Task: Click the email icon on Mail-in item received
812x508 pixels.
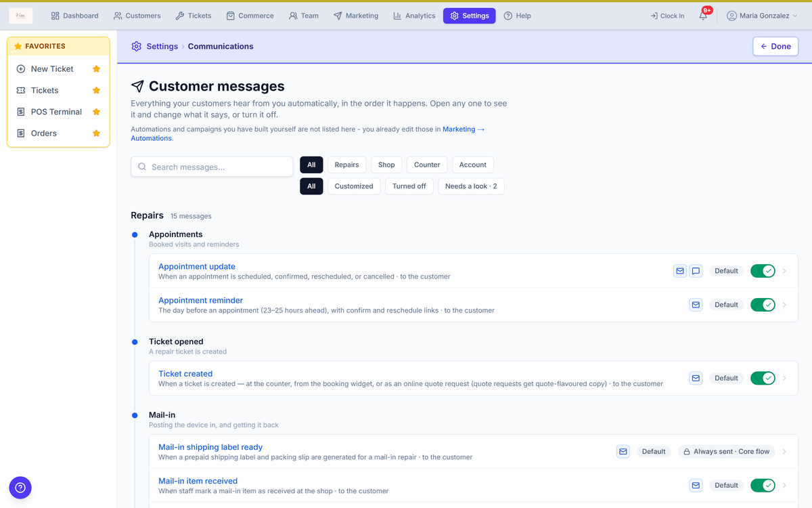Action: click(x=696, y=485)
